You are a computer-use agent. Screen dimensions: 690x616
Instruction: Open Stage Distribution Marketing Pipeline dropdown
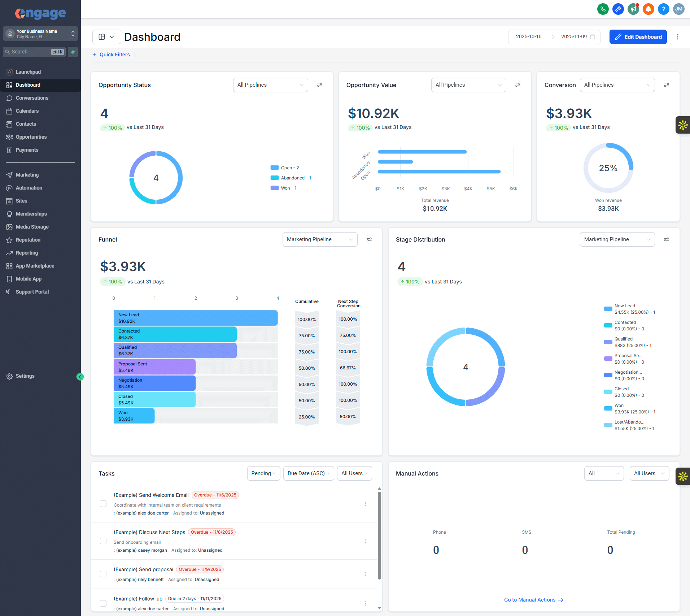617,239
